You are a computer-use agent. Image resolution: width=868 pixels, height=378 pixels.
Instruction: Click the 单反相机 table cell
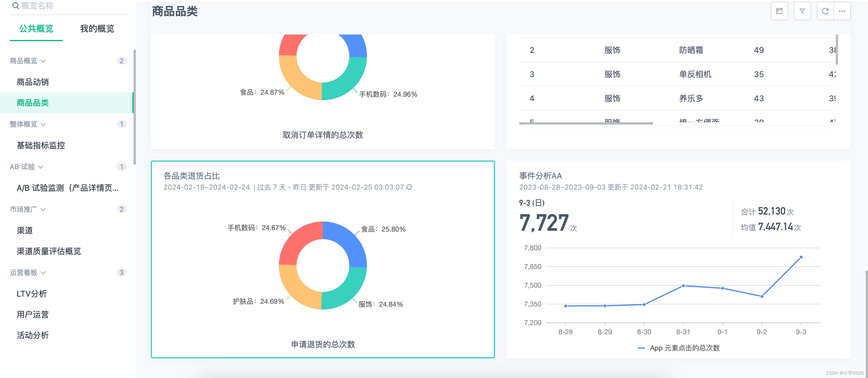695,75
